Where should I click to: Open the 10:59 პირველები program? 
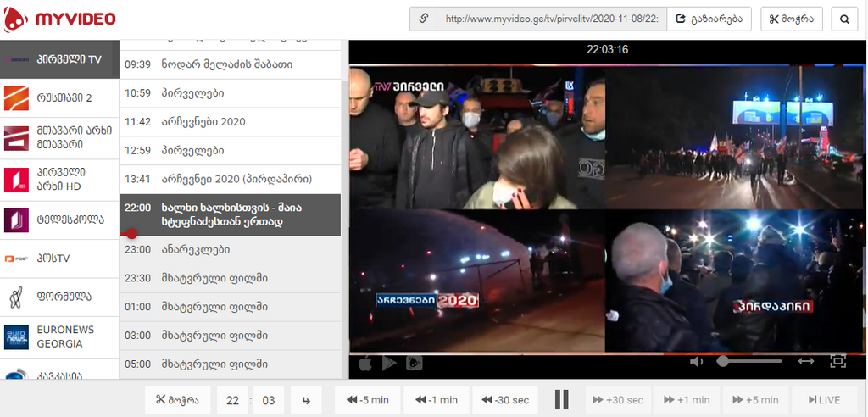tap(230, 93)
